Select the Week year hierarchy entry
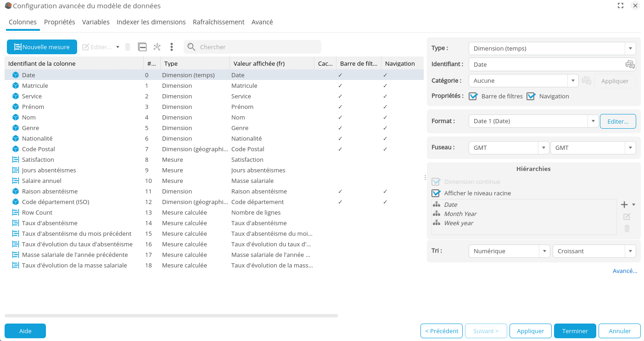Screen dimensions: 644x341 459,223
